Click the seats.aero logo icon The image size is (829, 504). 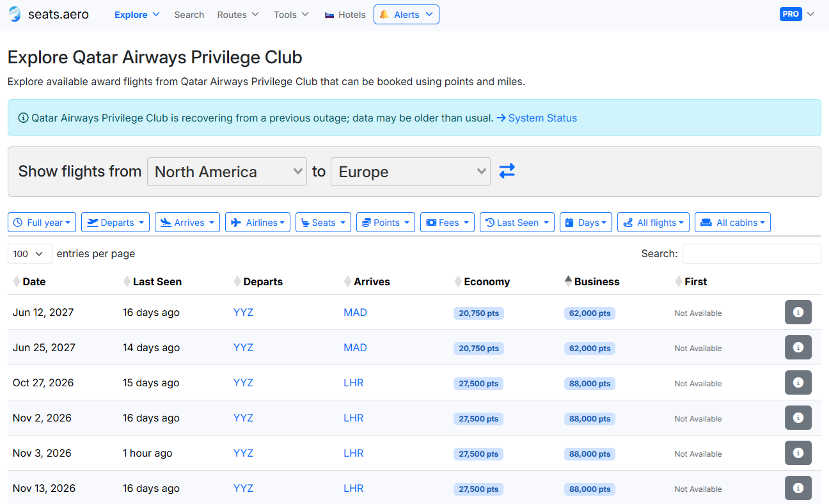tap(15, 14)
